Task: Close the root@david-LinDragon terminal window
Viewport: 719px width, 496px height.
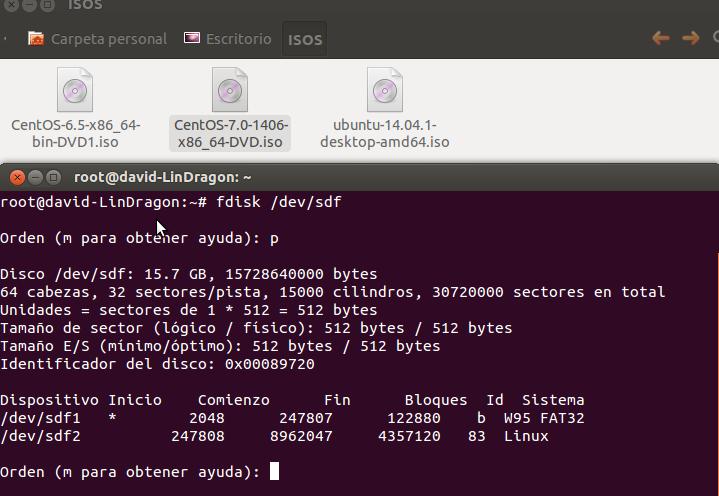Action: pyautogui.click(x=16, y=177)
